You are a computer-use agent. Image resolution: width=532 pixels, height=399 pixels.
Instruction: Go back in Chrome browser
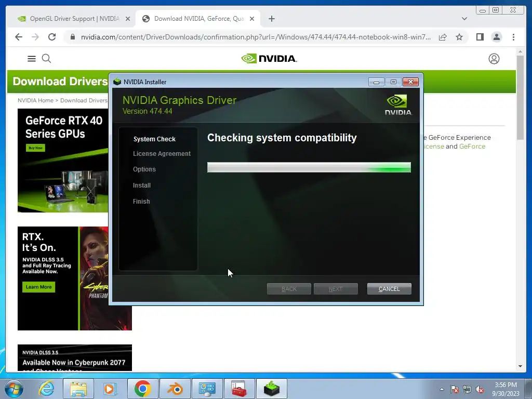(x=19, y=37)
